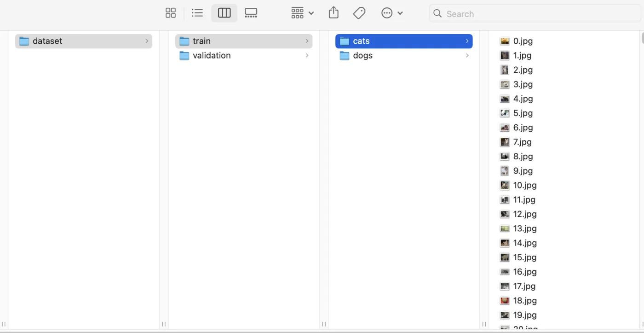644x333 pixels.
Task: Click column handle below dataset column
Action: pyautogui.click(x=164, y=324)
